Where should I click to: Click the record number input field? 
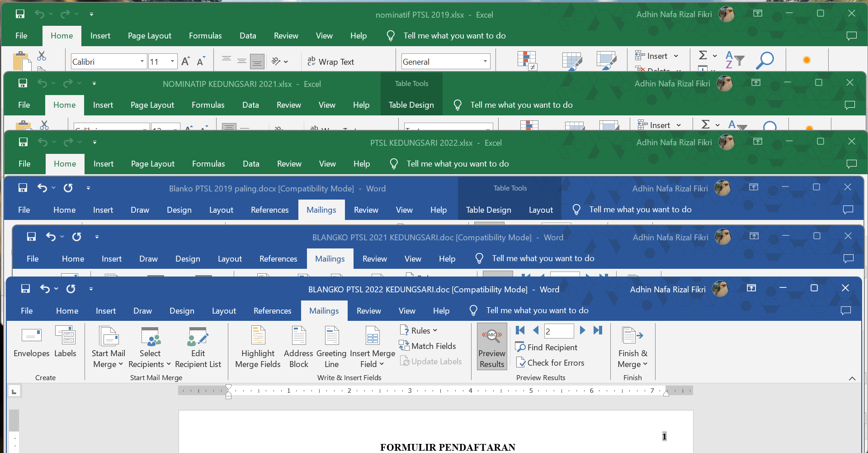[559, 331]
